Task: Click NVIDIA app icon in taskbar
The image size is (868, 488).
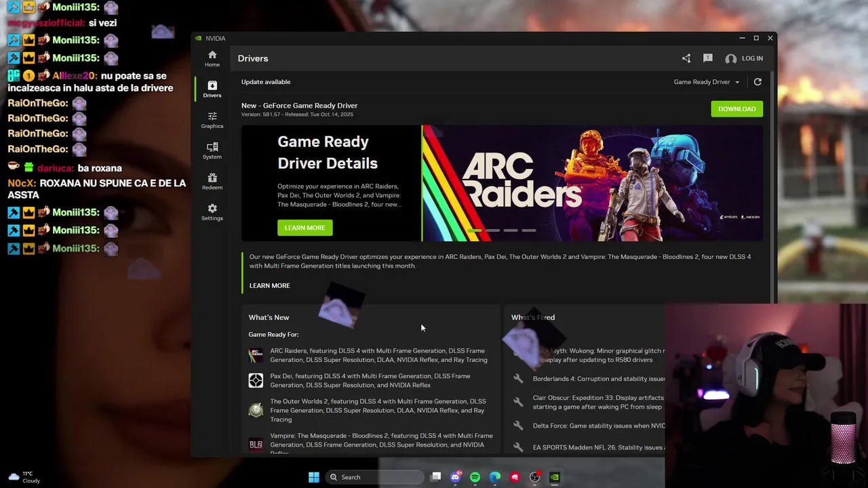Action: [555, 477]
